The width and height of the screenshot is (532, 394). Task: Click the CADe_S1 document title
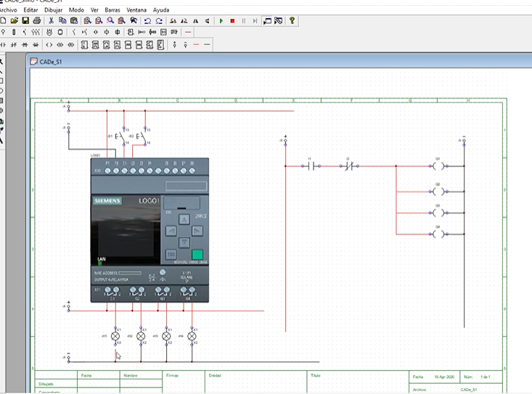pos(51,62)
